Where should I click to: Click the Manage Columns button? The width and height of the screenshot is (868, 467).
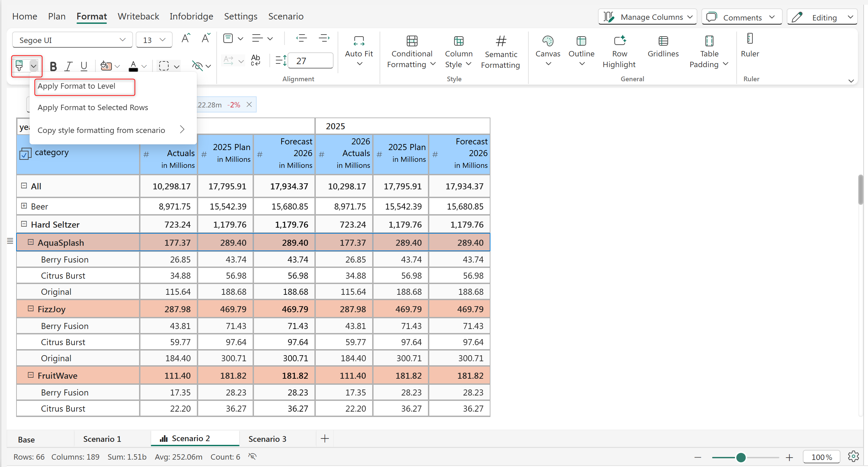coord(647,17)
